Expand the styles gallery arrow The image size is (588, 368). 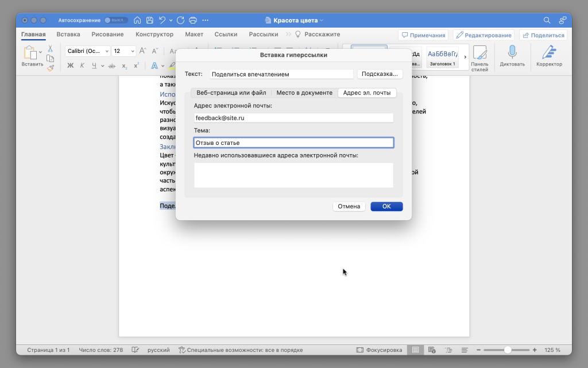pyautogui.click(x=465, y=56)
